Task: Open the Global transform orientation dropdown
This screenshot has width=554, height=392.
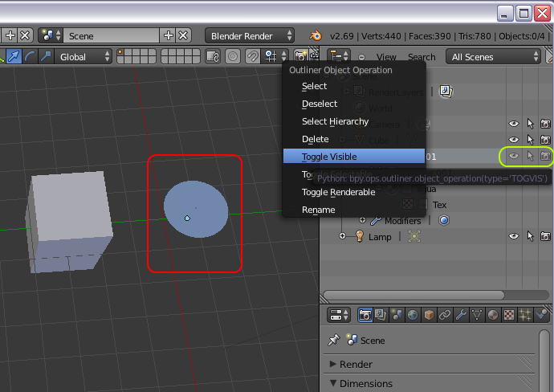Action: click(83, 56)
